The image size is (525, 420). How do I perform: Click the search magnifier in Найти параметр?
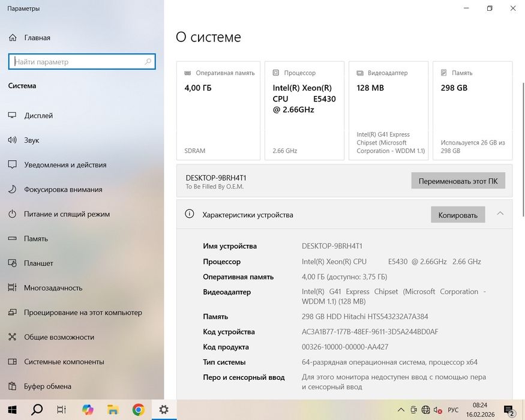tap(148, 62)
